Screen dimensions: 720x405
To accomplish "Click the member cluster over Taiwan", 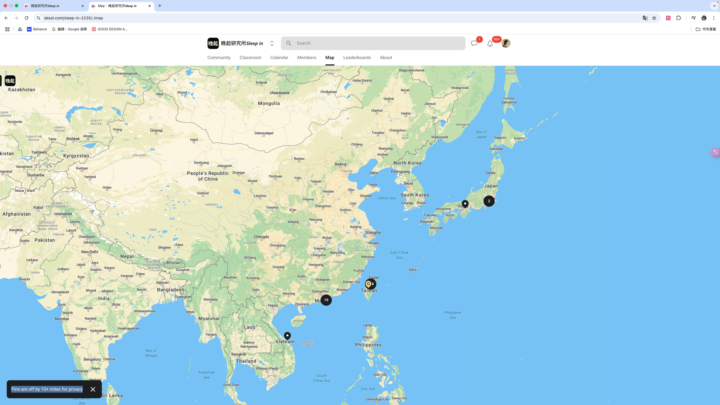I will click(x=370, y=284).
